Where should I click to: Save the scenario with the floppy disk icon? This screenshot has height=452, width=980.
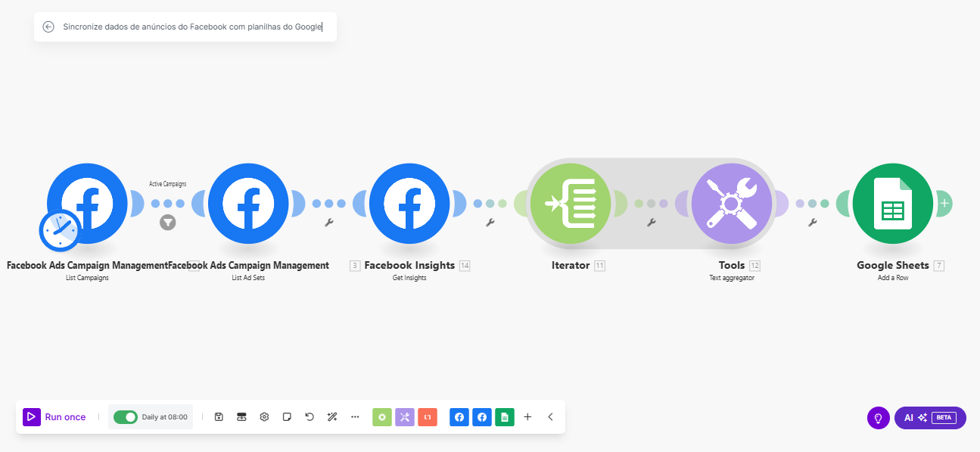pos(219,417)
